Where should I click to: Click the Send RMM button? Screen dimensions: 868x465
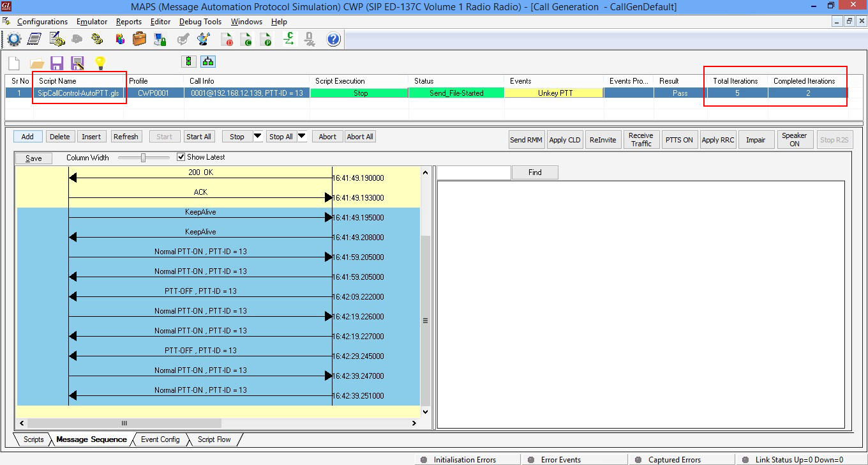point(527,140)
